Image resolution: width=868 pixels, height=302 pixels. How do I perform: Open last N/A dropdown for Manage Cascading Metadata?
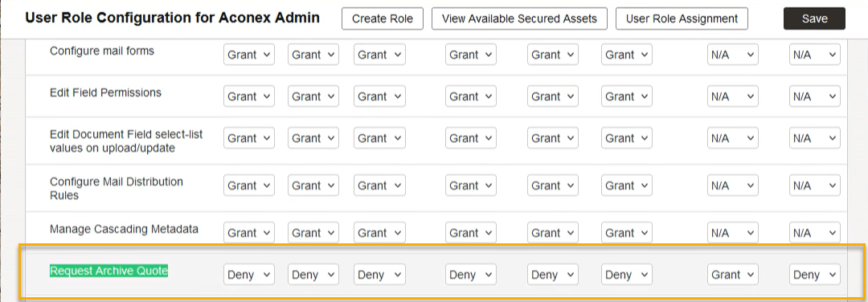click(815, 233)
